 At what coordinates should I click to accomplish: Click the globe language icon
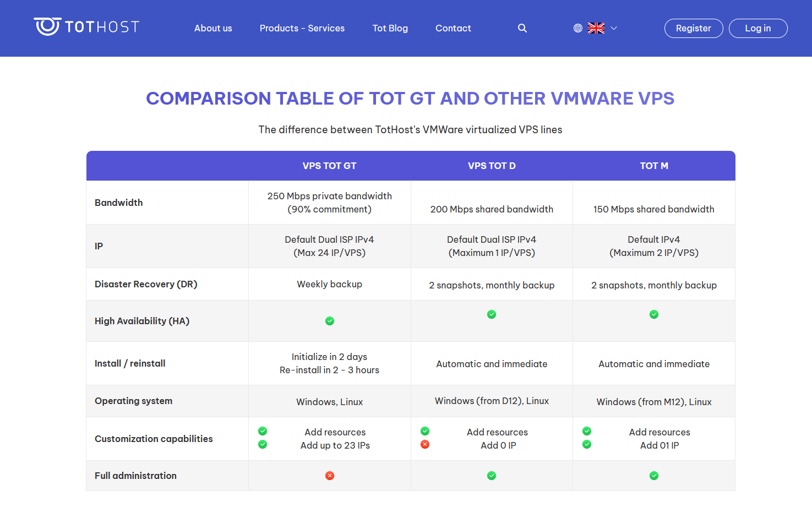point(578,28)
